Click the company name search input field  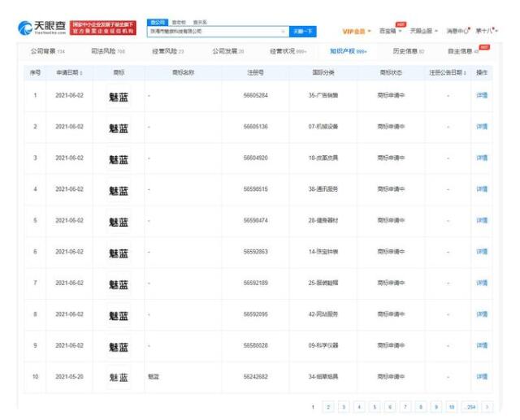pyautogui.click(x=211, y=31)
